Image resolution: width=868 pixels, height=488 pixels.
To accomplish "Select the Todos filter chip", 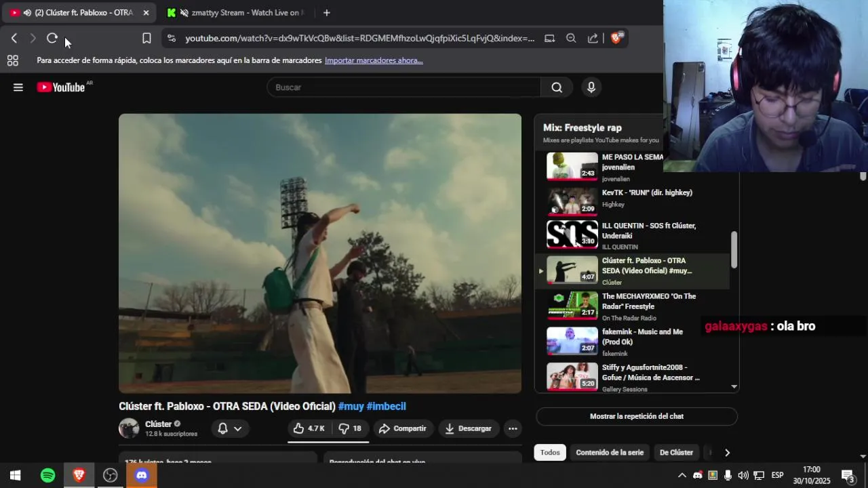I will (550, 452).
